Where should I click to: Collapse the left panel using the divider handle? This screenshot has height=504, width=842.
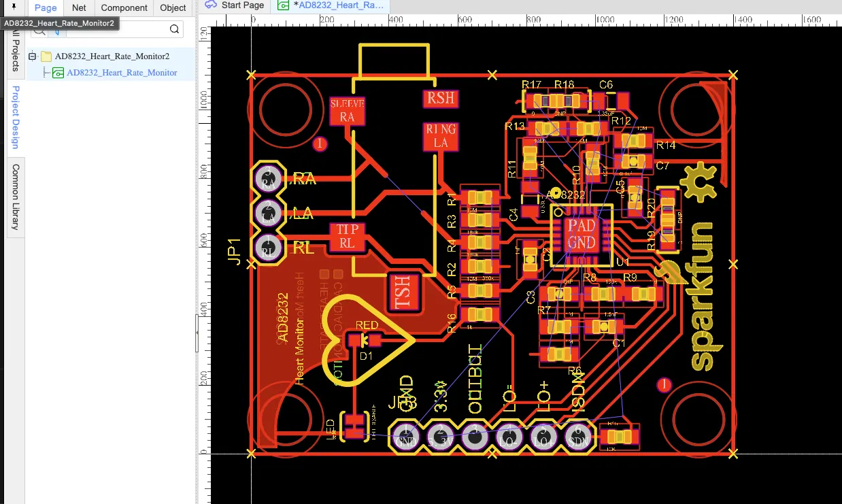point(197,333)
